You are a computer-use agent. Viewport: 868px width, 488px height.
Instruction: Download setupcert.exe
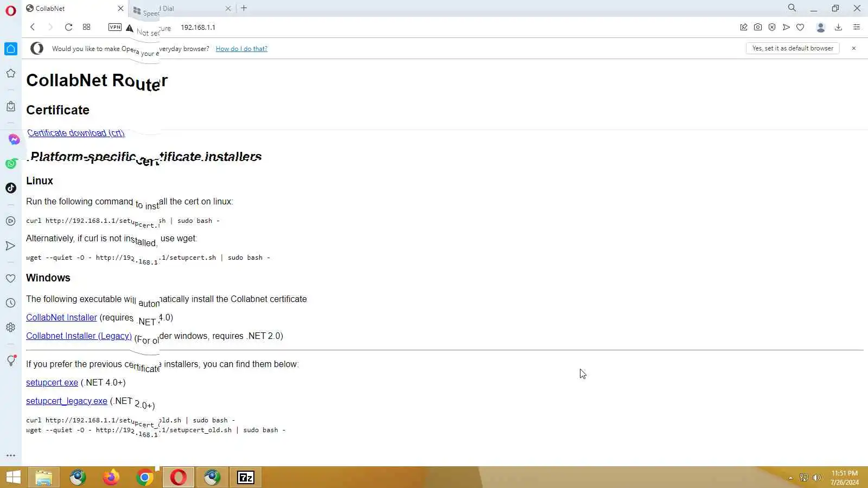tap(52, 383)
